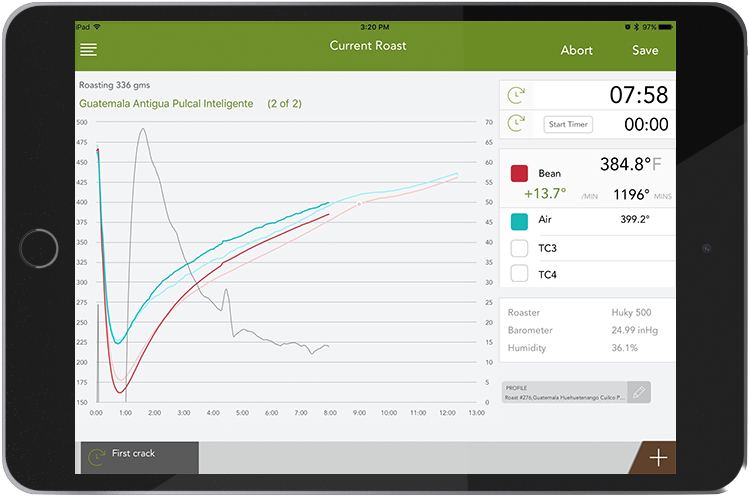Save the current roast
750x497 pixels.
tap(645, 50)
